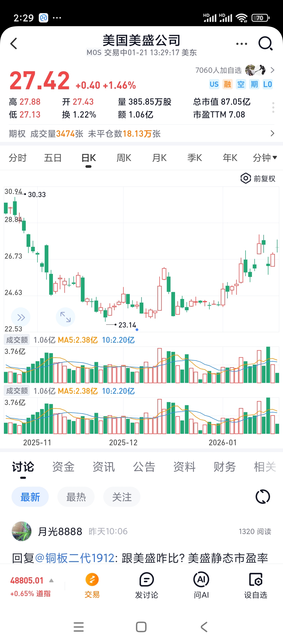
Task: Tap the 30.33 high-price marker on chart
Action: (37, 195)
